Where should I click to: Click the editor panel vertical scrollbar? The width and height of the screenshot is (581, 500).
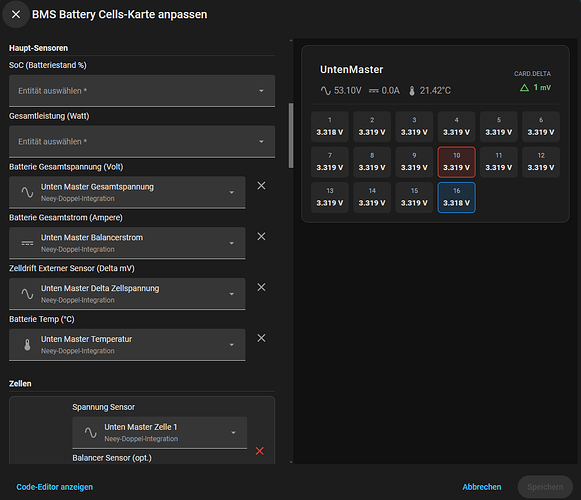[x=291, y=135]
